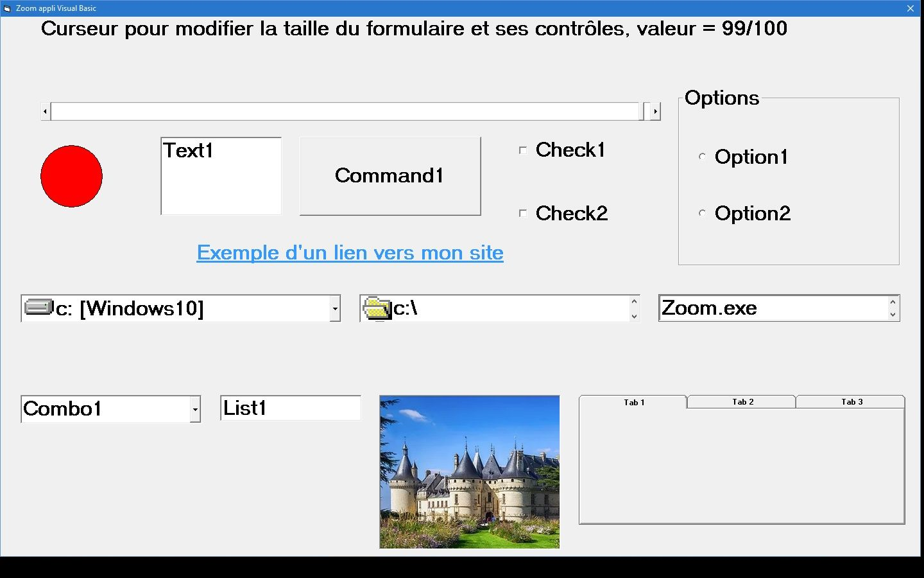Expand the Combo1 dropdown list
The width and height of the screenshot is (924, 578).
point(195,409)
